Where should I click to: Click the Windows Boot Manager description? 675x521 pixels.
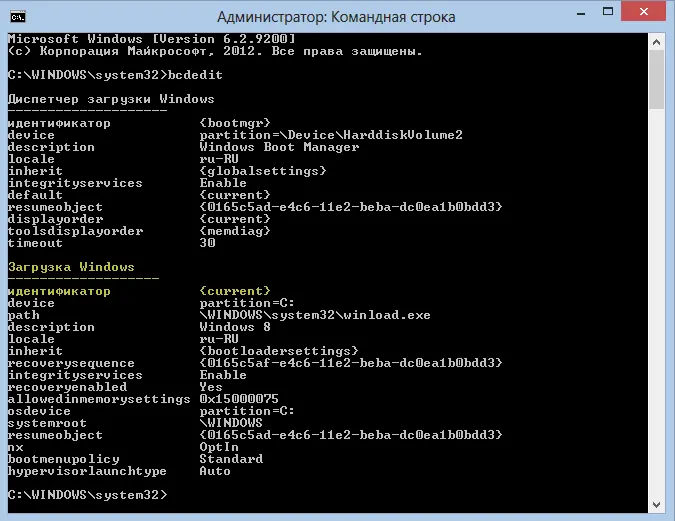click(279, 147)
